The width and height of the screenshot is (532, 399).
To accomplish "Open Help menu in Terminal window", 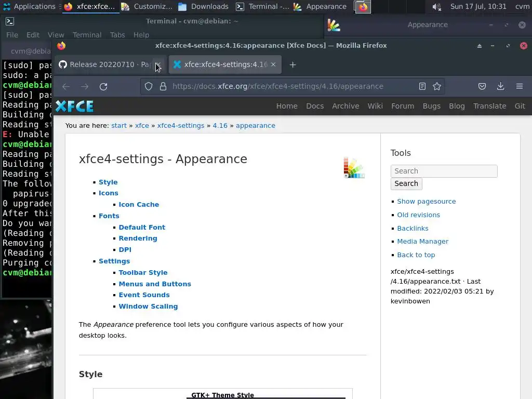I will click(x=141, y=35).
